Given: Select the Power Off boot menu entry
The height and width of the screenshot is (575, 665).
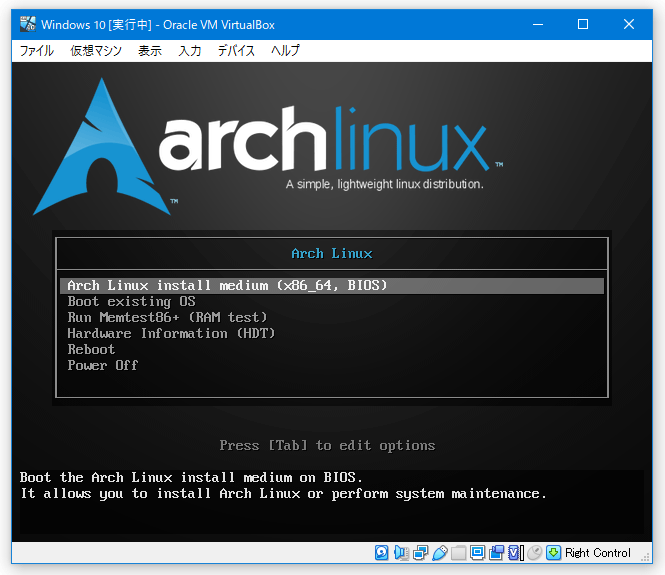Looking at the screenshot, I should click(x=103, y=365).
